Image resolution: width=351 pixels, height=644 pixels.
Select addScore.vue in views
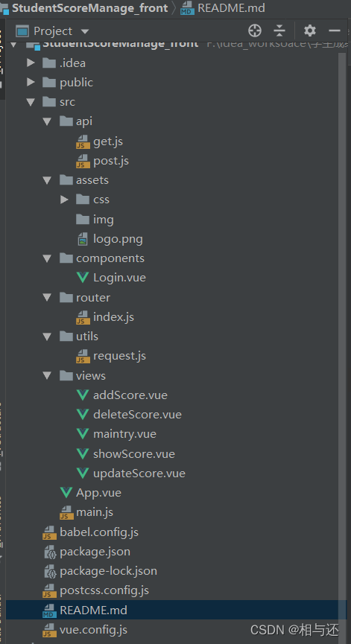tap(130, 395)
